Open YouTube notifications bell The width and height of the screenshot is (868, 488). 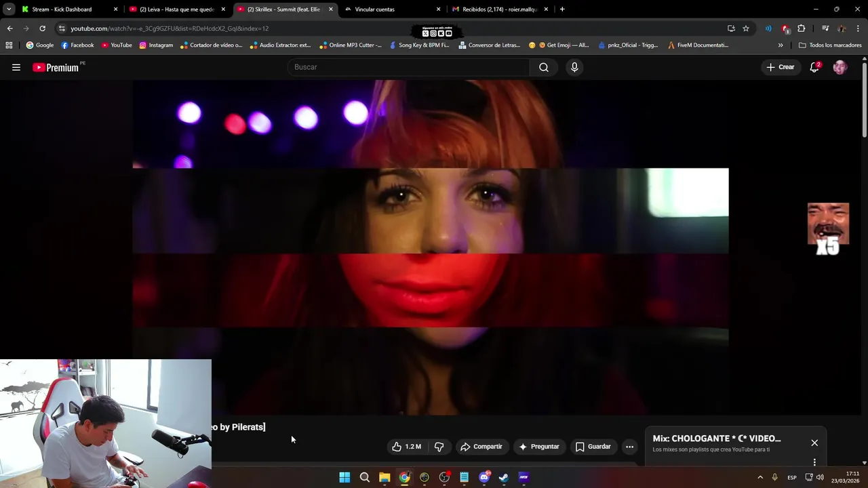[x=814, y=67]
